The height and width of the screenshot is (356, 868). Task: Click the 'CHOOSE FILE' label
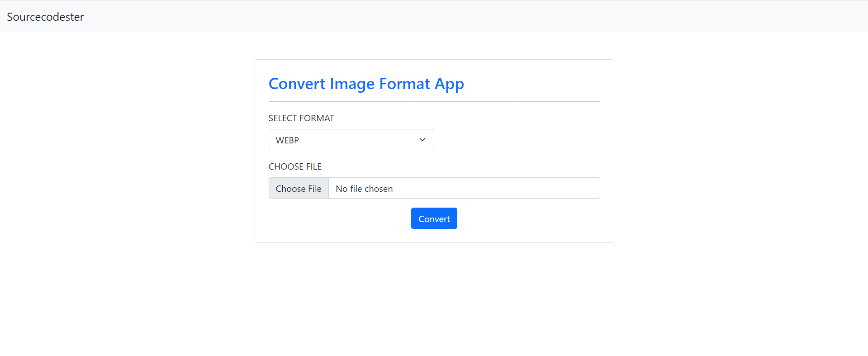(x=295, y=166)
